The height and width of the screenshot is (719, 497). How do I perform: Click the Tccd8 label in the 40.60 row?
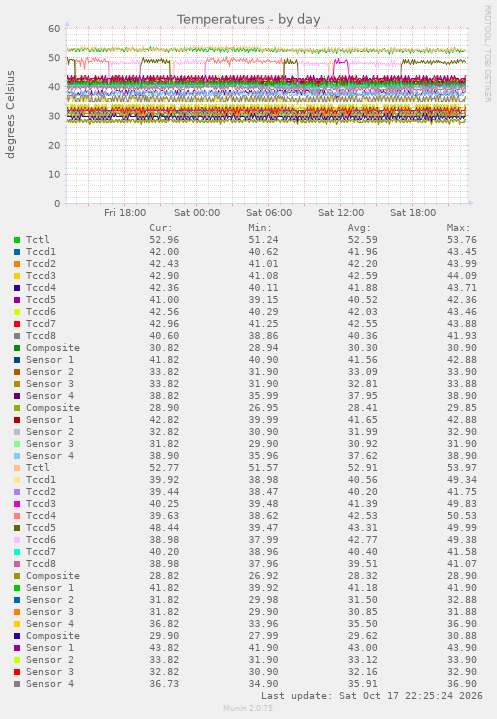[x=41, y=336]
